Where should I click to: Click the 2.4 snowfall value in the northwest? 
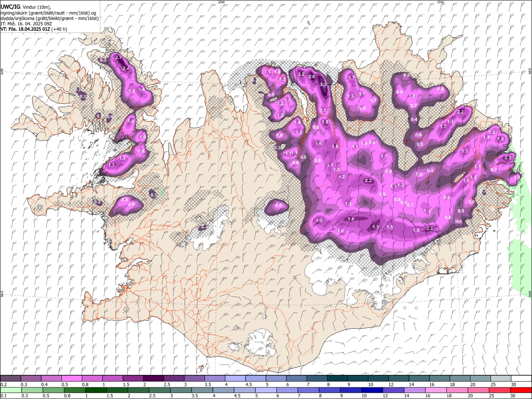pos(126,68)
